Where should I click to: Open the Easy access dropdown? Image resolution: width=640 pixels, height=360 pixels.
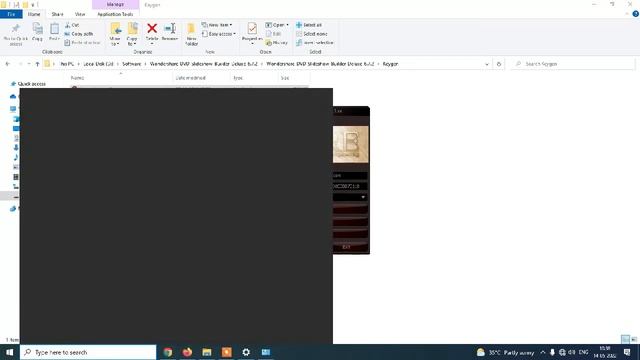[219, 34]
